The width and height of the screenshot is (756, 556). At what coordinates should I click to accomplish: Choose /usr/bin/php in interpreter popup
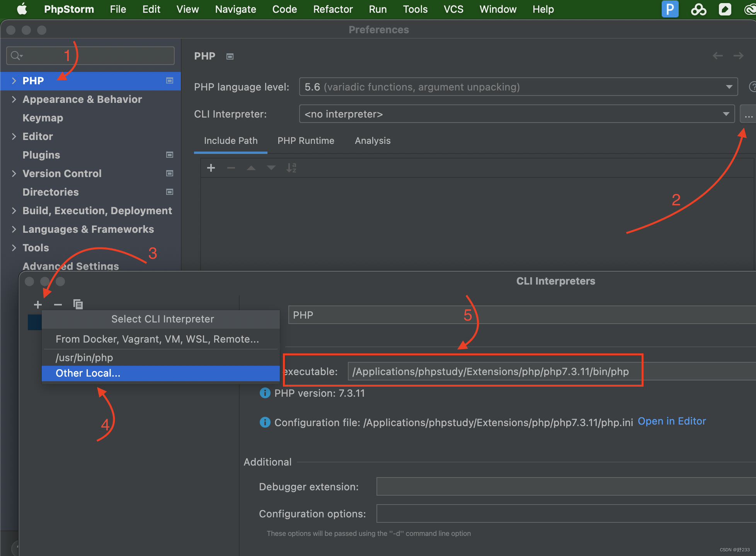84,358
